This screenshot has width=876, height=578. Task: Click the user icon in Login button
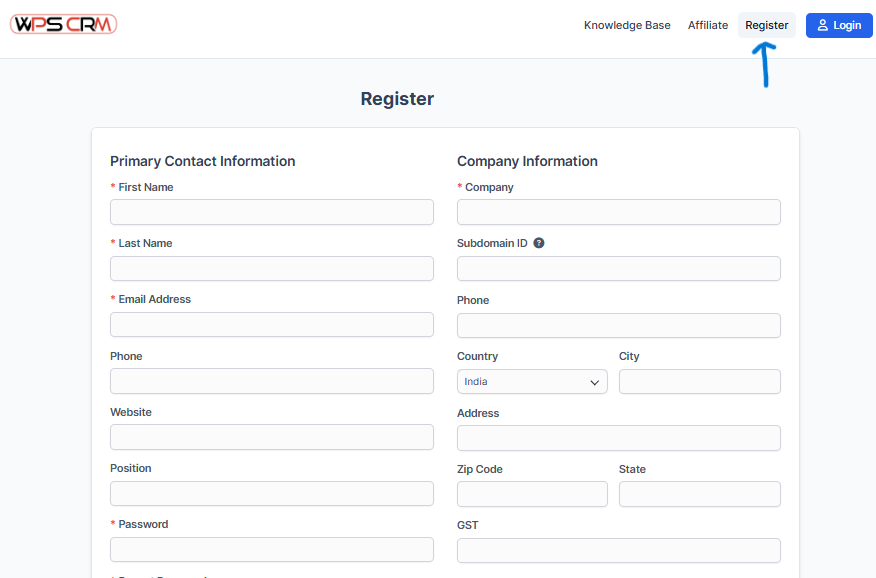point(823,25)
